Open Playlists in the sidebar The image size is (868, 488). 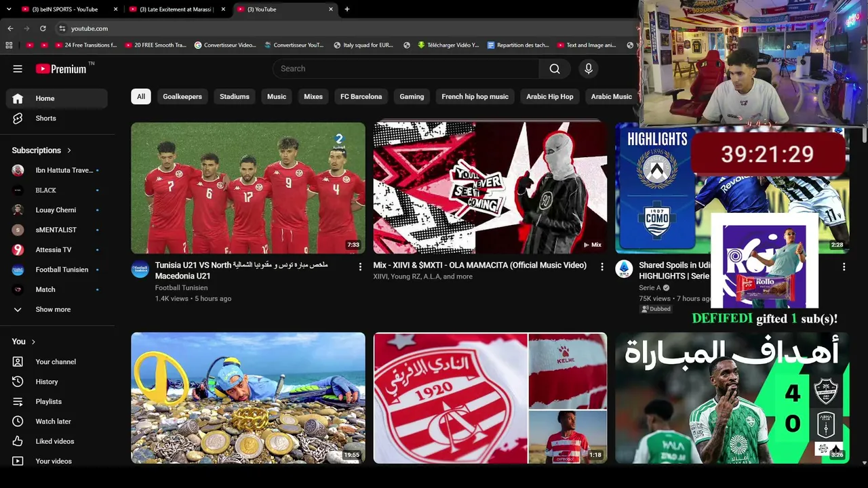(57, 401)
